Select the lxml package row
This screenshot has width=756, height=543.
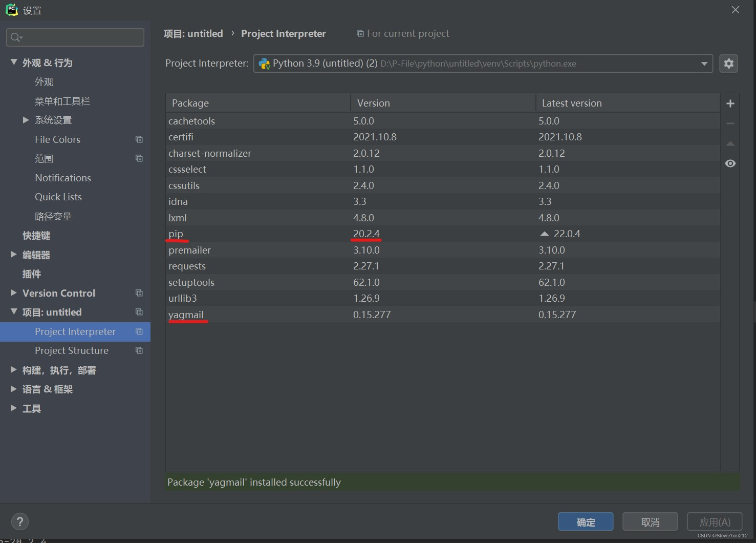(x=443, y=218)
